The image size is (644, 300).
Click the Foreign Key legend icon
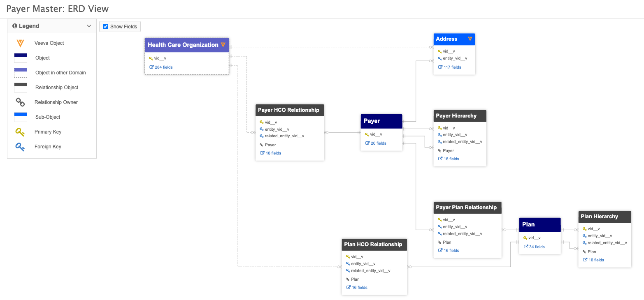20,147
